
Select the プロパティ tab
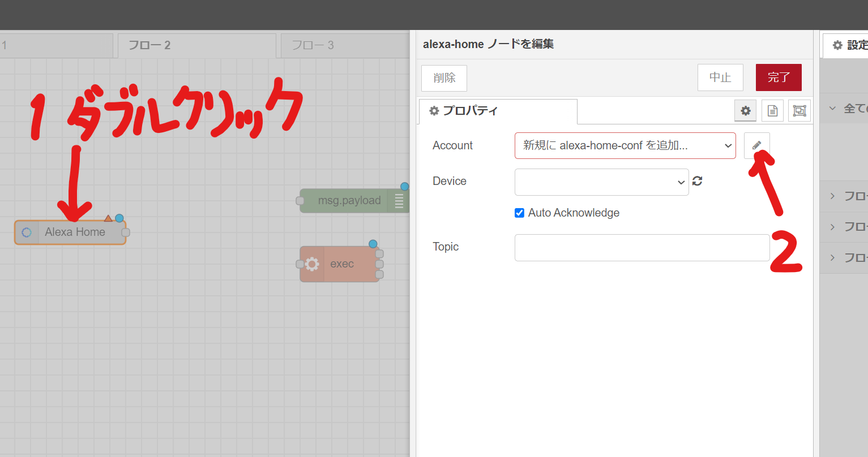pyautogui.click(x=498, y=111)
